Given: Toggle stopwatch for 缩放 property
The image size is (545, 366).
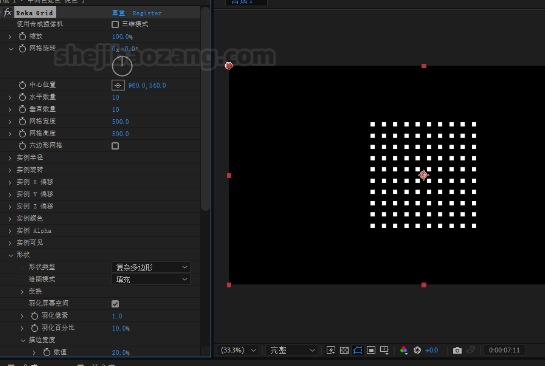Looking at the screenshot, I should pos(23,36).
